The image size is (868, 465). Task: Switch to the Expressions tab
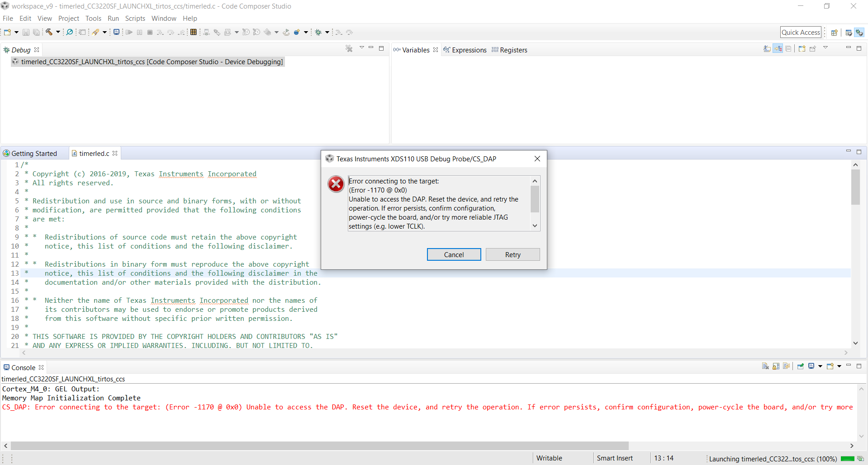click(465, 50)
